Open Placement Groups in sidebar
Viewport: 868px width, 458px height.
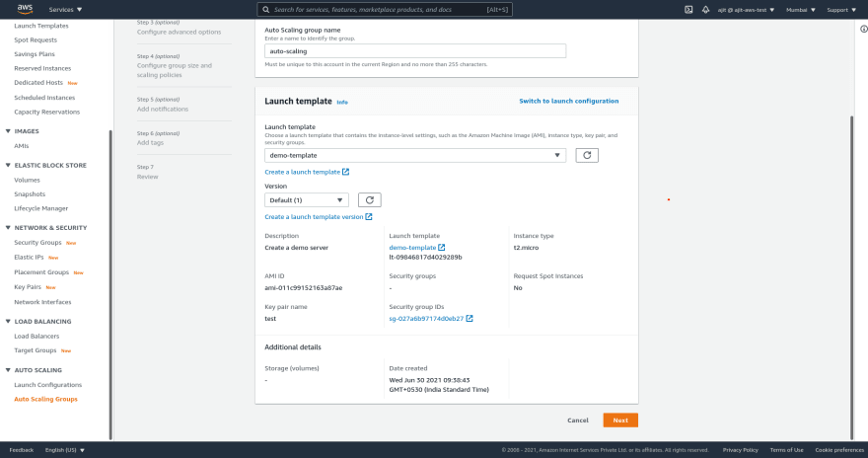click(x=41, y=271)
